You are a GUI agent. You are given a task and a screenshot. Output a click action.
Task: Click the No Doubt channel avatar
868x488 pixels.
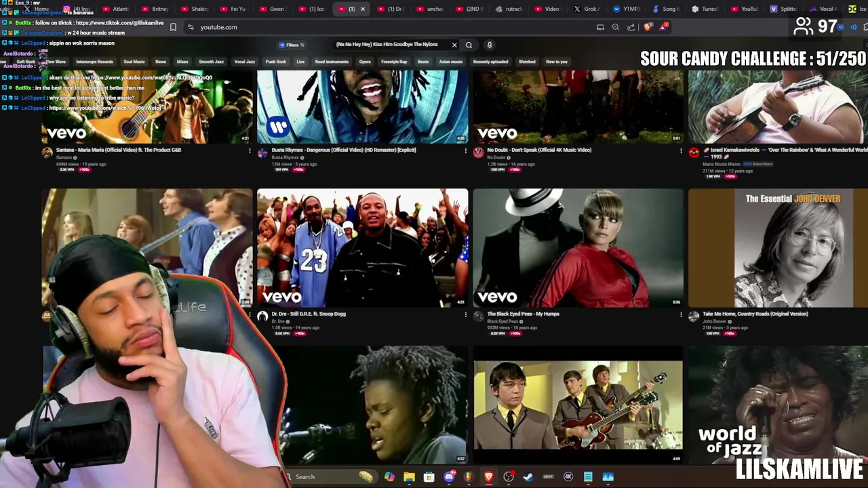(x=478, y=152)
